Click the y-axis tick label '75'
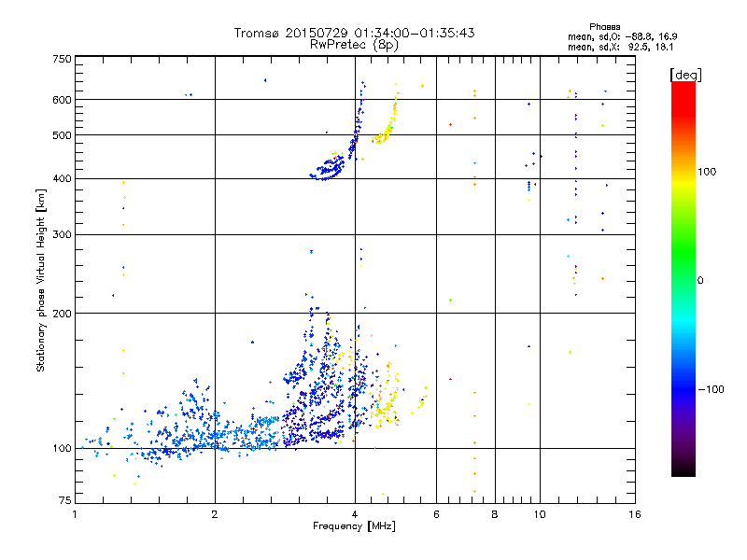The height and width of the screenshot is (560, 747). point(65,500)
